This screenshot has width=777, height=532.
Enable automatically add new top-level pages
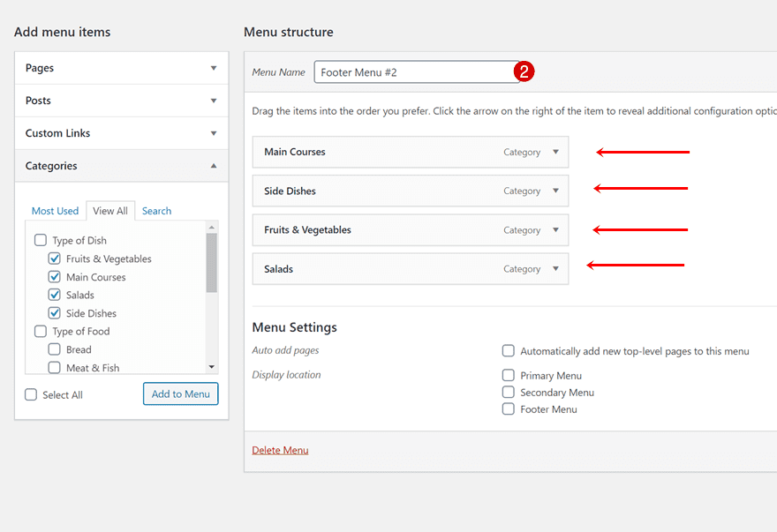(x=509, y=350)
